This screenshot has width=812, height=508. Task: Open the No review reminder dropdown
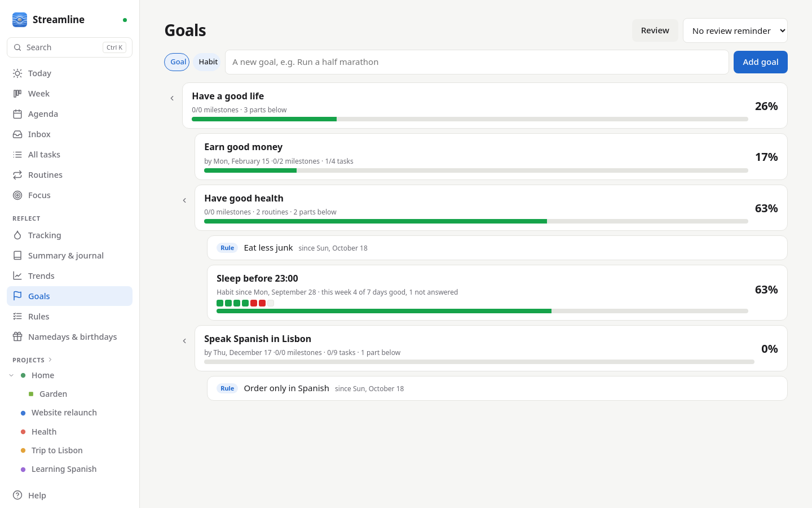tap(735, 30)
